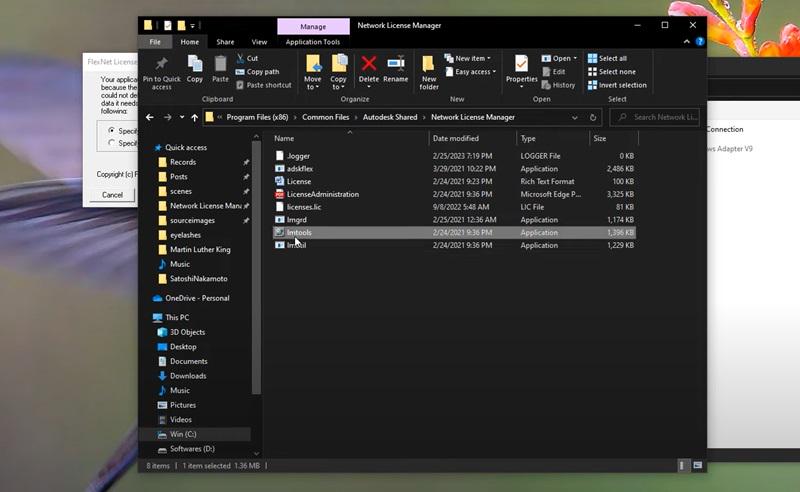This screenshot has height=492, width=800.
Task: Open OneDrive - Personal in sidebar
Action: (197, 298)
